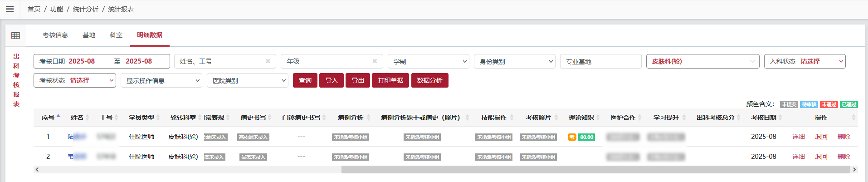Click the left arrow of horizontal scrollbar

pos(37,170)
